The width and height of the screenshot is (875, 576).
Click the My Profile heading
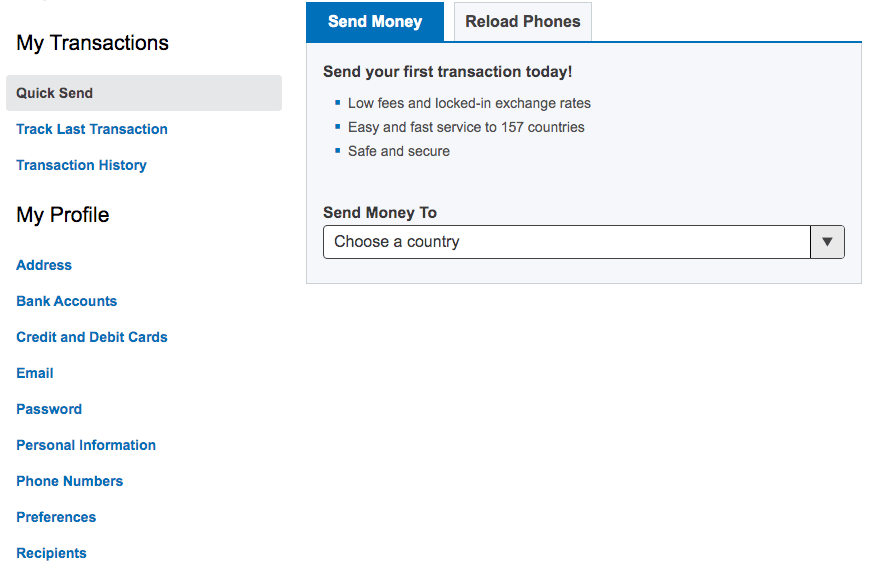[x=63, y=215]
